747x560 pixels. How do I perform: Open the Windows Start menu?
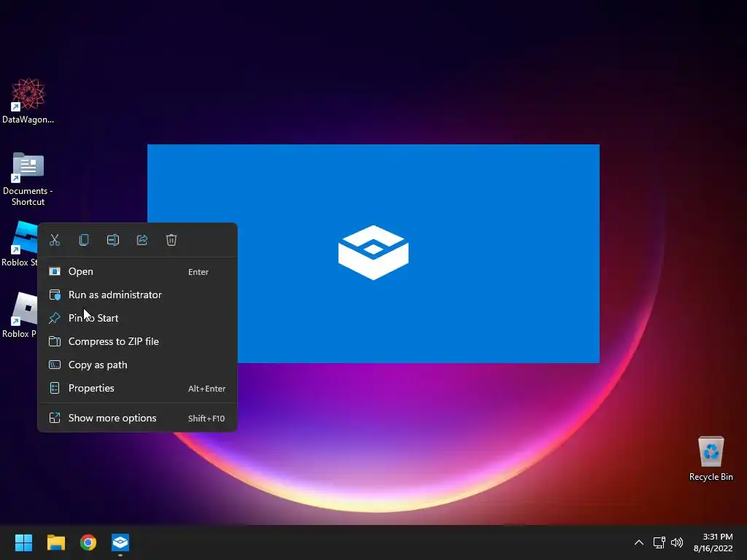pyautogui.click(x=23, y=542)
